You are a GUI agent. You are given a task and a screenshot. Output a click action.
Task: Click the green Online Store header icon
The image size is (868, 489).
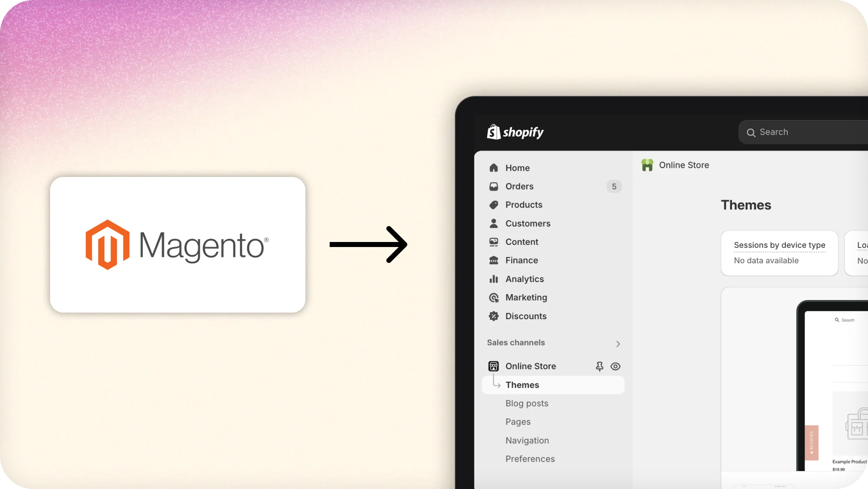[647, 165]
